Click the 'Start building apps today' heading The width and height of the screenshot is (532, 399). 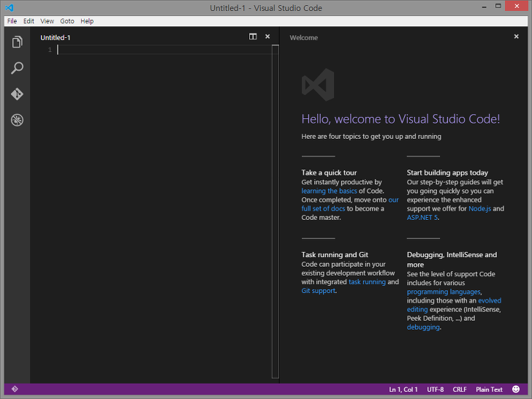(x=447, y=172)
